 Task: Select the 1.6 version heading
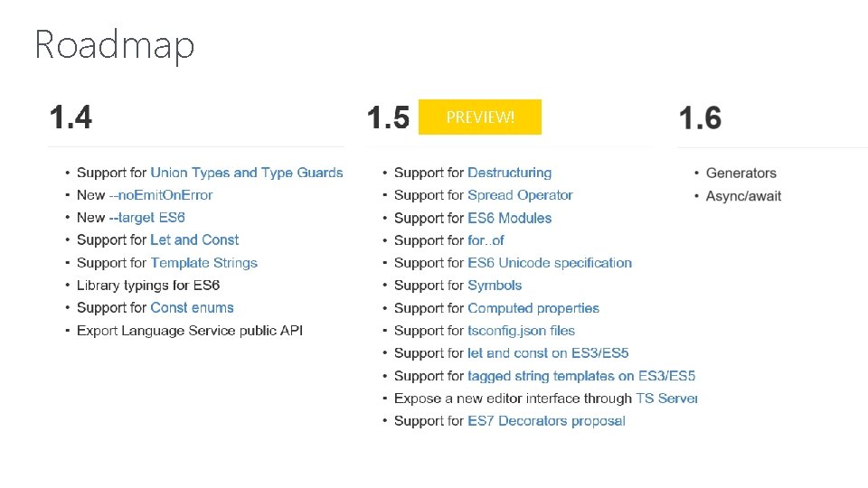pos(700,118)
